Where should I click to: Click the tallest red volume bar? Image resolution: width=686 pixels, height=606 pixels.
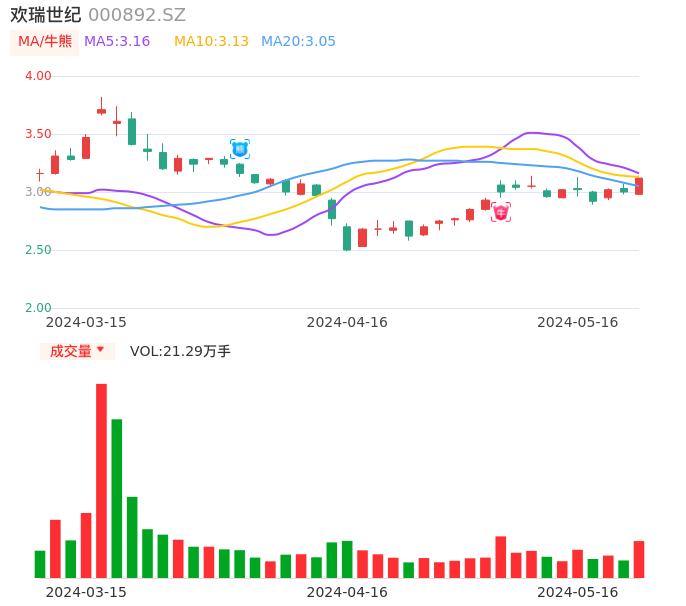101,480
